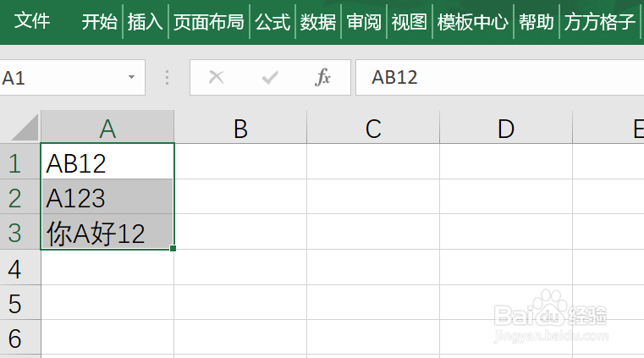The image size is (644, 358).
Task: Open the 方方格子 add-in tab
Action: [600, 22]
